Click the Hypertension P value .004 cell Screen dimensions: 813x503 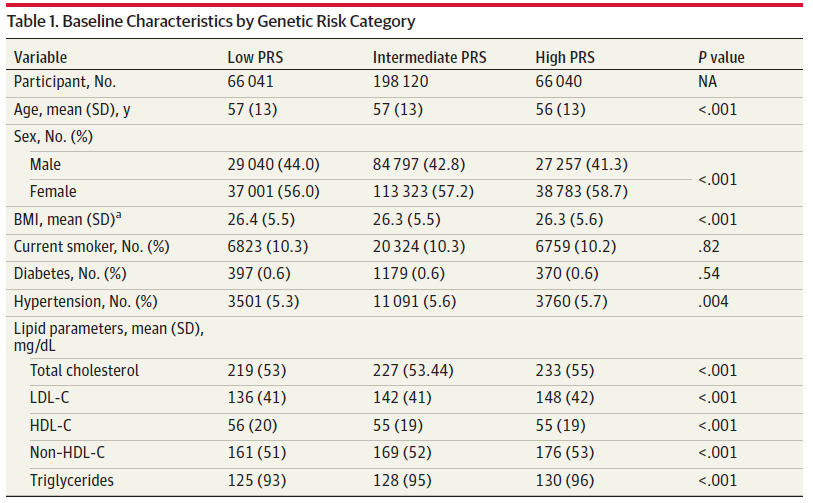(x=715, y=301)
